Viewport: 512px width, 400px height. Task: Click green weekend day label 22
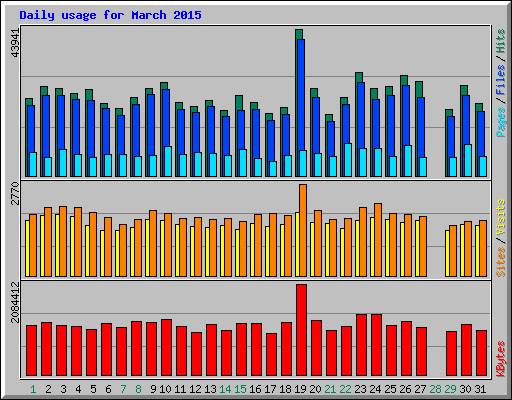tap(345, 389)
